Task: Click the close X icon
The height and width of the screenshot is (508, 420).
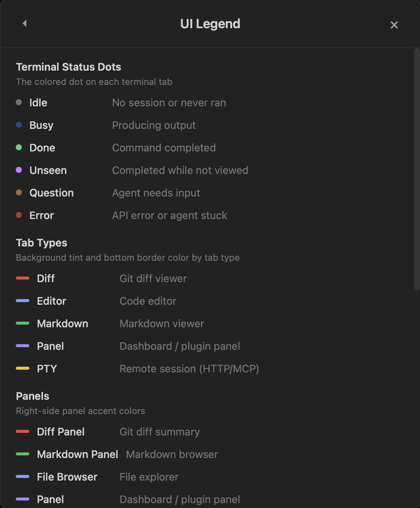Action: click(x=394, y=25)
